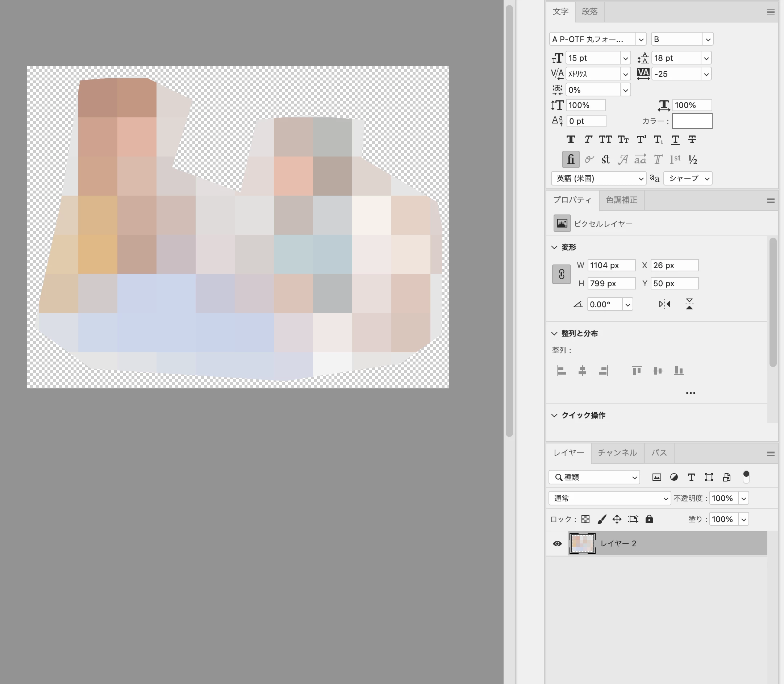Open the 色調補正 panel tab
The width and height of the screenshot is (784, 684).
click(621, 200)
